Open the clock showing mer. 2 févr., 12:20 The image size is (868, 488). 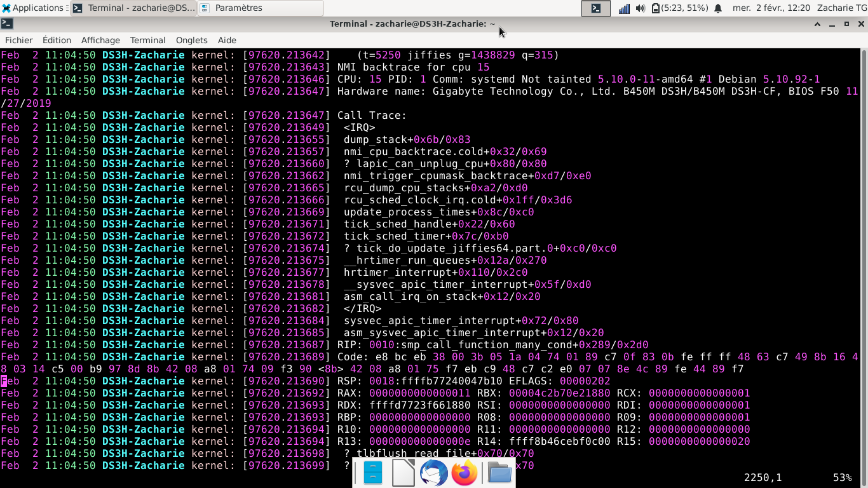click(x=771, y=8)
